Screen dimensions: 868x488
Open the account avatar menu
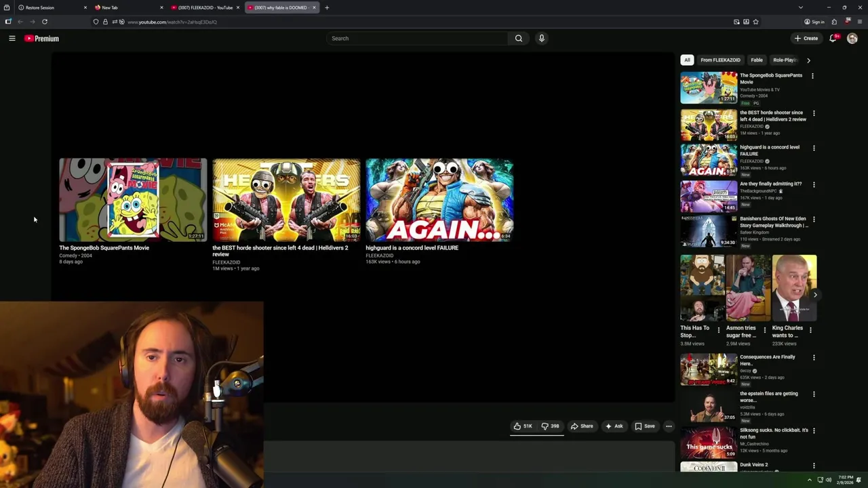[852, 39]
